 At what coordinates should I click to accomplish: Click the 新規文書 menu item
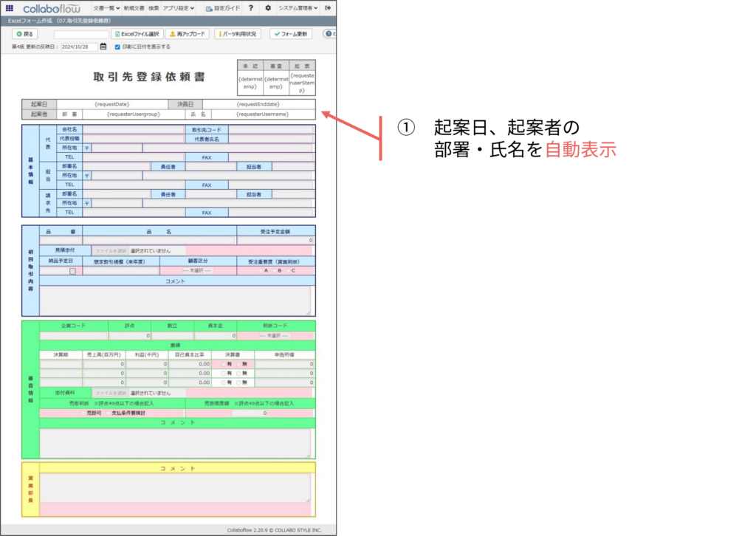coord(134,8)
